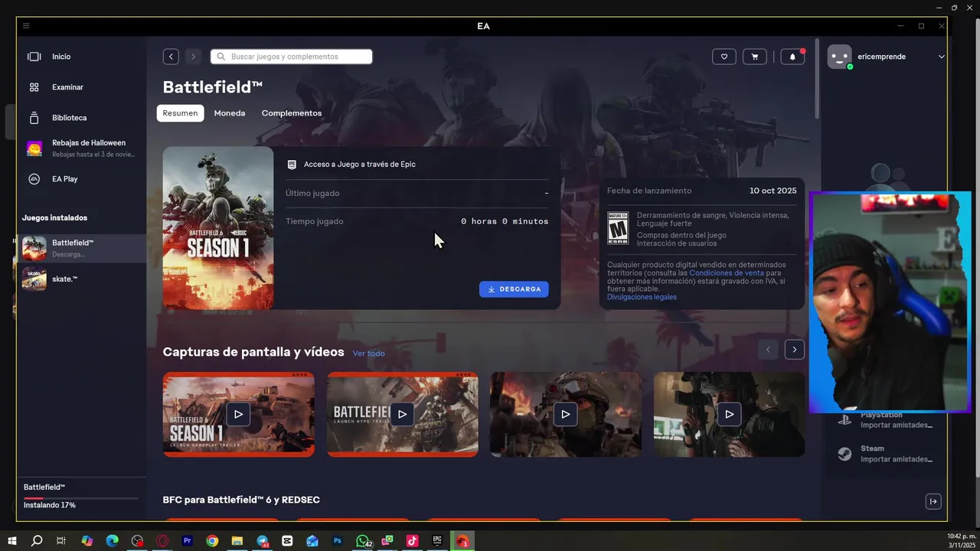
Task: Open Task View in taskbar
Action: (x=61, y=541)
